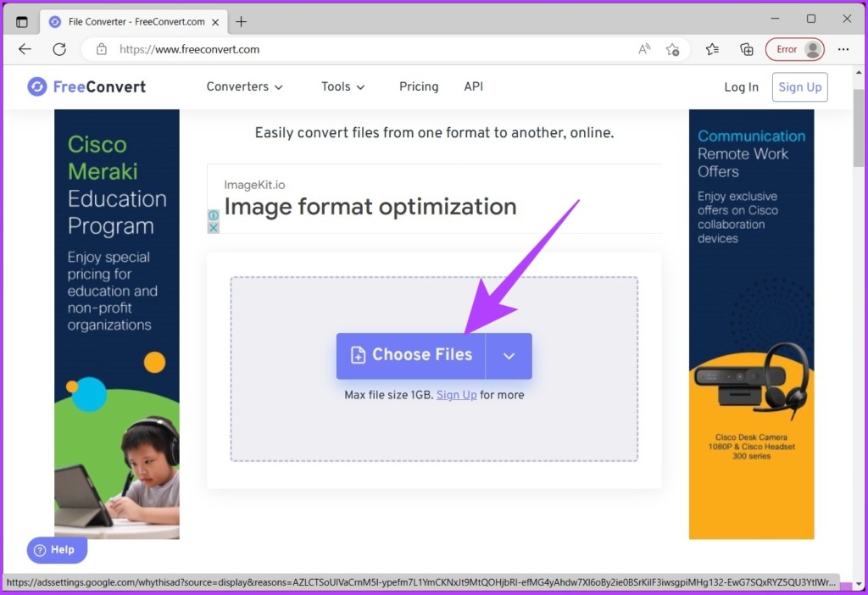Click the Log In link
This screenshot has height=595, width=868.
tap(741, 87)
